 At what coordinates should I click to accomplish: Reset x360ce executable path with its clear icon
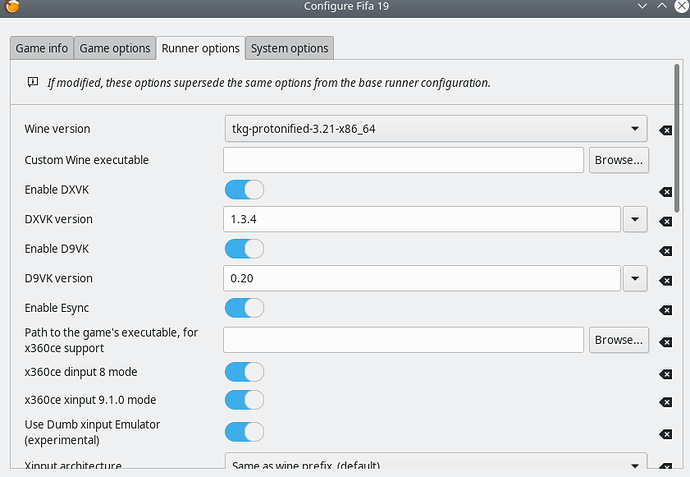[665, 342]
